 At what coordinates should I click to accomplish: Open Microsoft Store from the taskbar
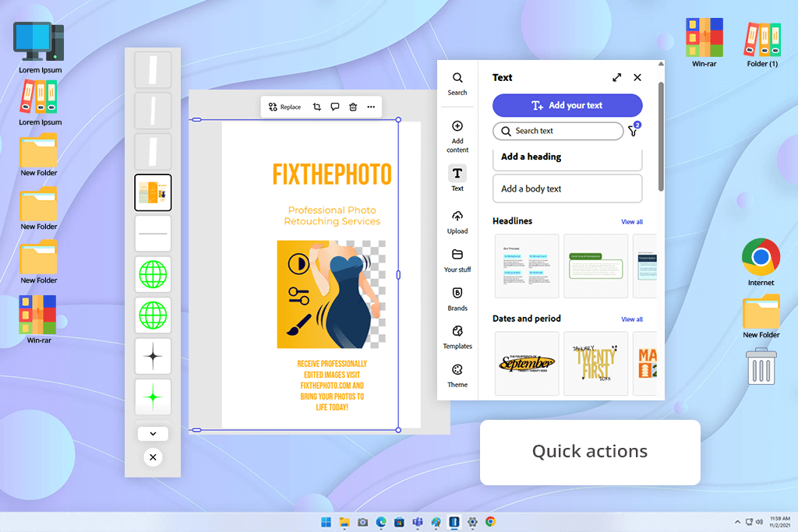click(x=399, y=522)
